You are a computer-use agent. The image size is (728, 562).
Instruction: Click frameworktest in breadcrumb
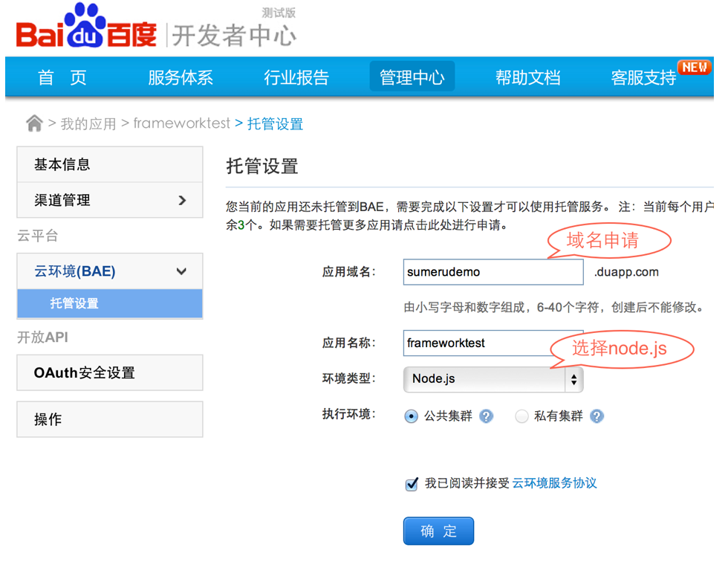181,123
